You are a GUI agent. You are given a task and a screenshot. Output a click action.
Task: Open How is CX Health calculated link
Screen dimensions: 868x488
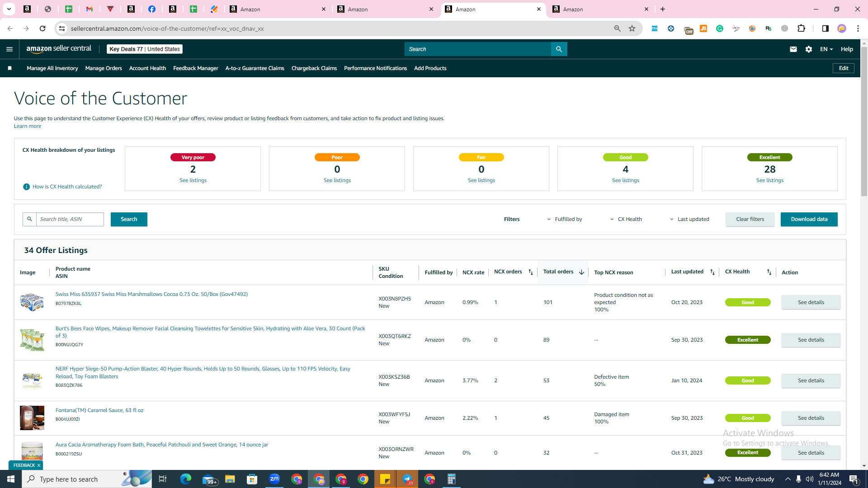tap(67, 187)
